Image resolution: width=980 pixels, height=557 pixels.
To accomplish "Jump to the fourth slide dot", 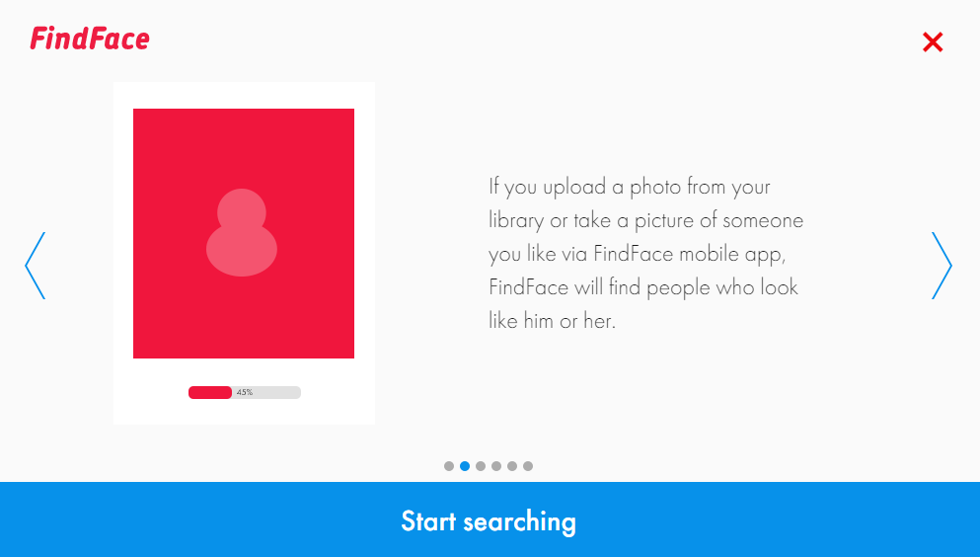I will [496, 466].
